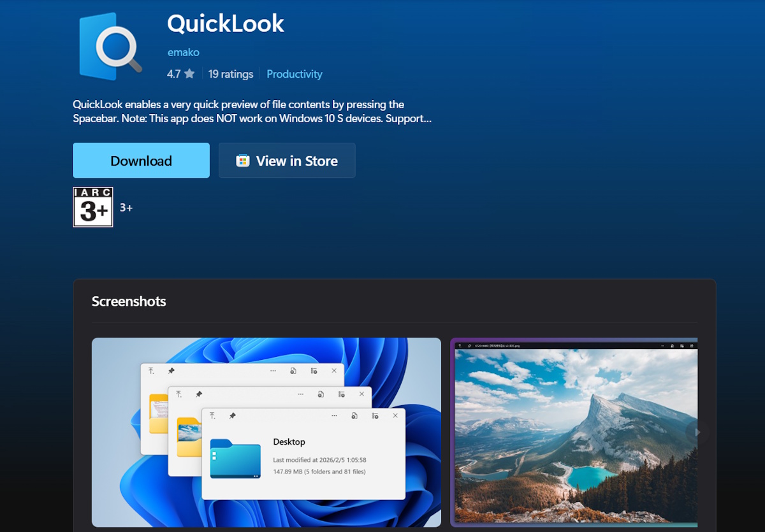Advance screenshots with the next arrow
The image size is (765, 532).
(x=697, y=432)
